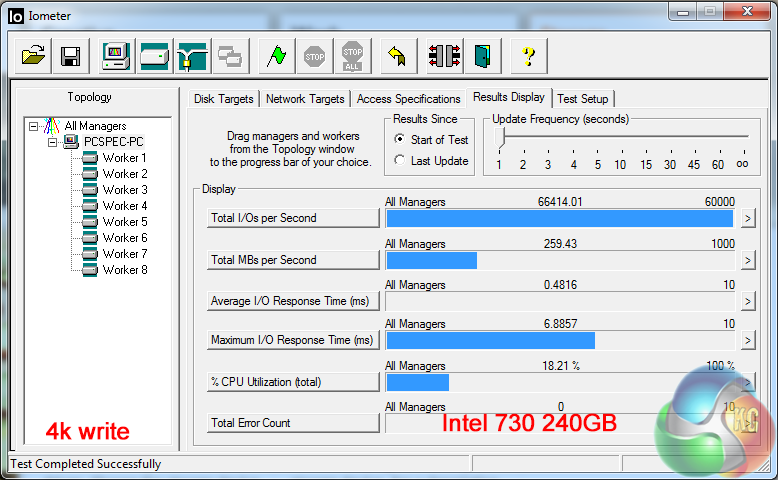The height and width of the screenshot is (480, 778).
Task: Select PCSPEC-PC computer icon
Action: click(71, 142)
